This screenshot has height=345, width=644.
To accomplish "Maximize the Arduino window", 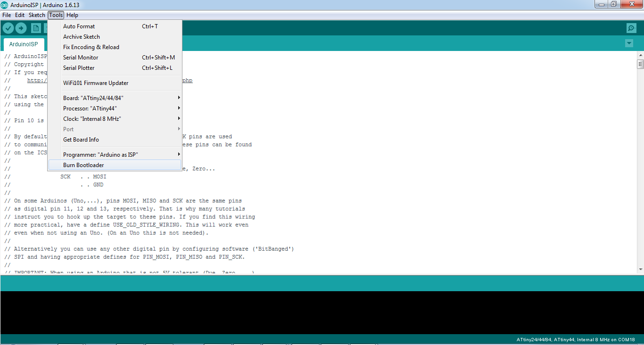I will [x=614, y=4].
